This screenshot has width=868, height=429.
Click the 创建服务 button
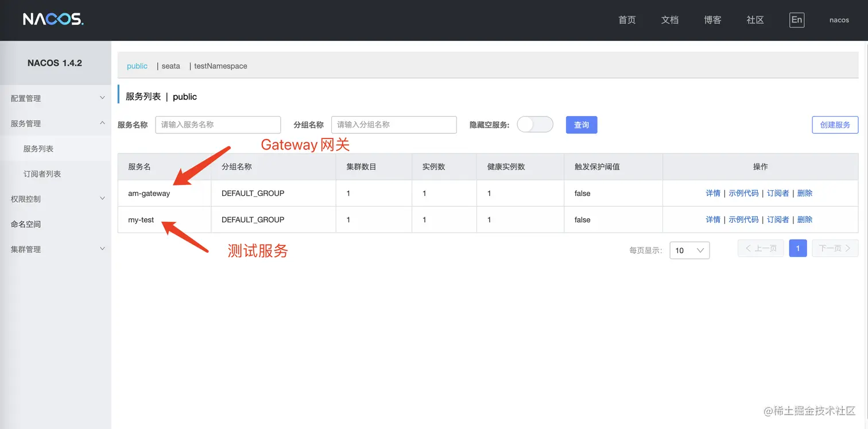[835, 125]
